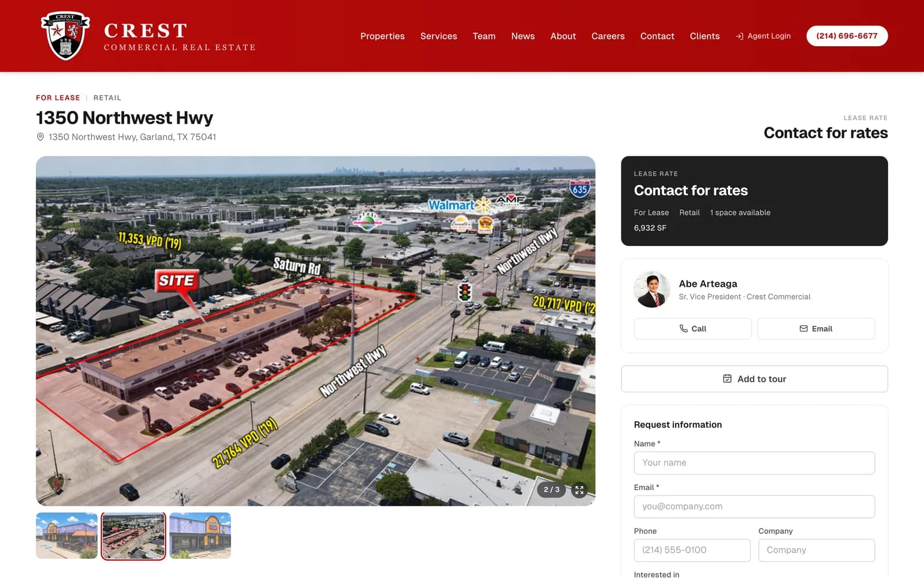The image size is (924, 578).
Task: Open the Careers link
Action: (608, 36)
